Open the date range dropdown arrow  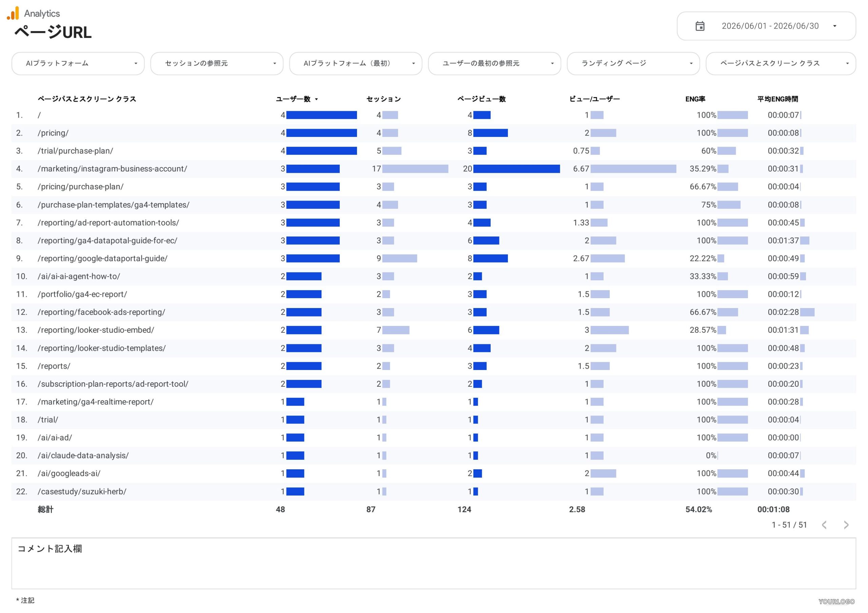(835, 26)
